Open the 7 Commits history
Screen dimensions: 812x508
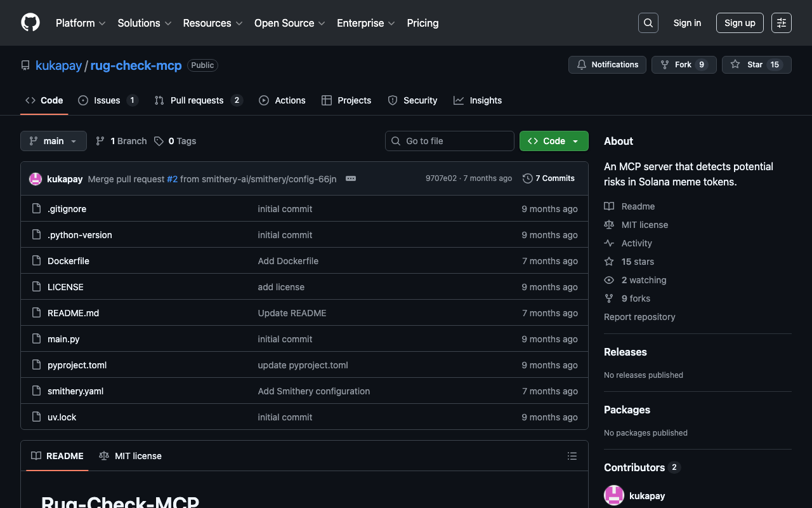point(549,178)
